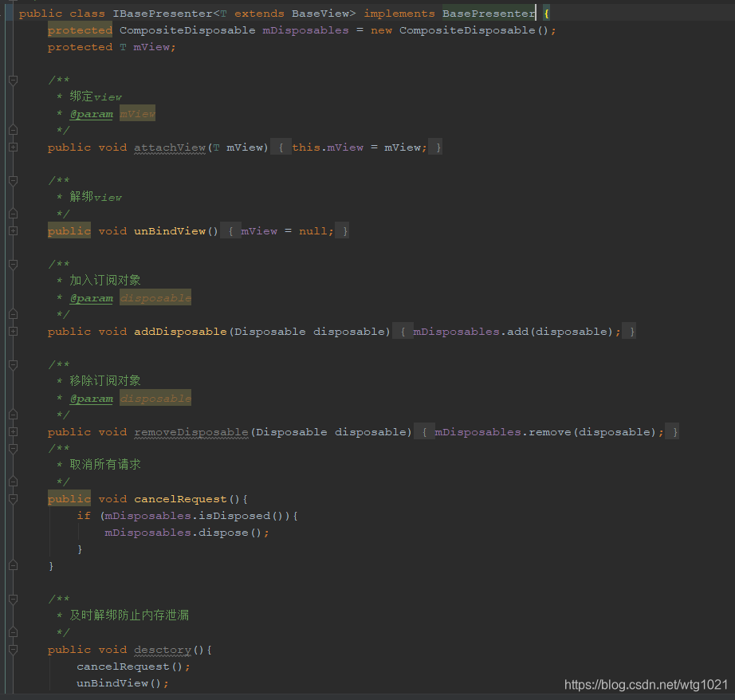
Task: Place cursor on the mDisposables field declaration
Action: coord(305,29)
